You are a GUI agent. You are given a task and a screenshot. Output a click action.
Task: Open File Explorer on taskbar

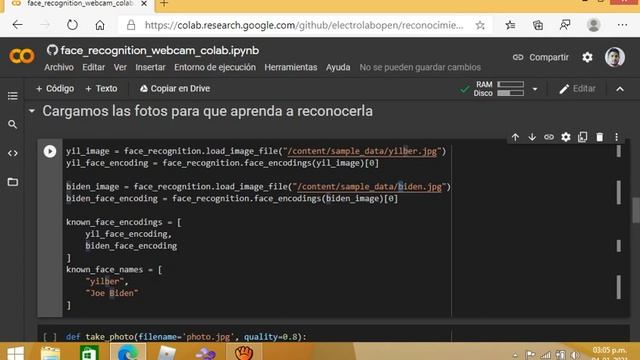pos(51,353)
